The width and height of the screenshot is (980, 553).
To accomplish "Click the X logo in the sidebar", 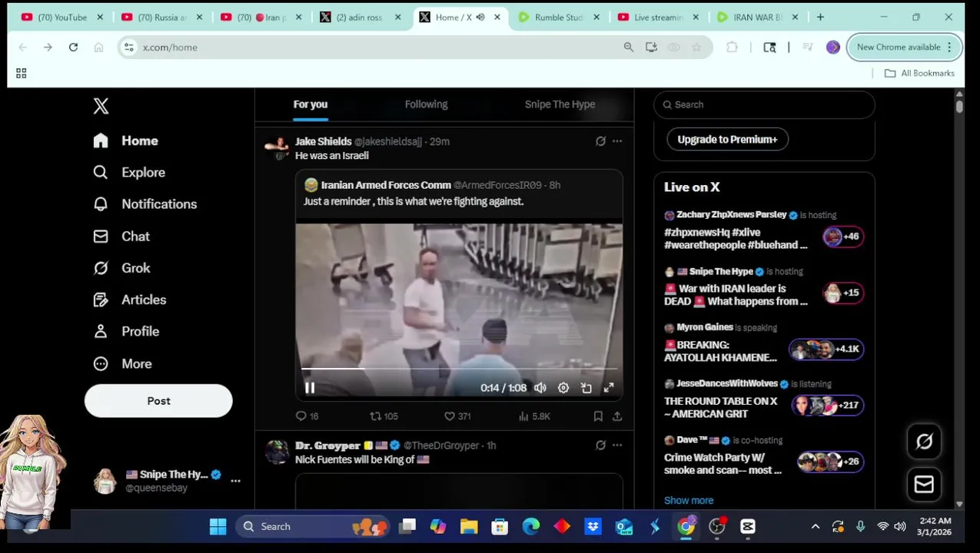I will pos(101,106).
